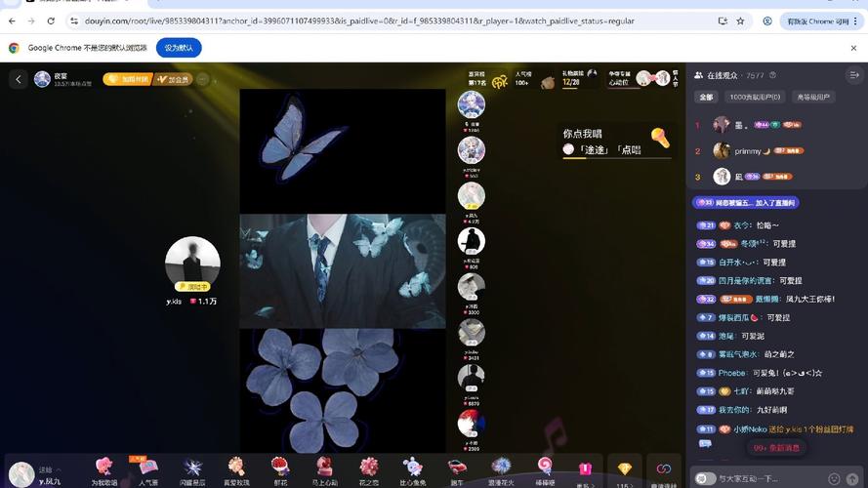Jump to the 99+ new messages
Viewport: 868px width, 488px height.
(x=777, y=448)
